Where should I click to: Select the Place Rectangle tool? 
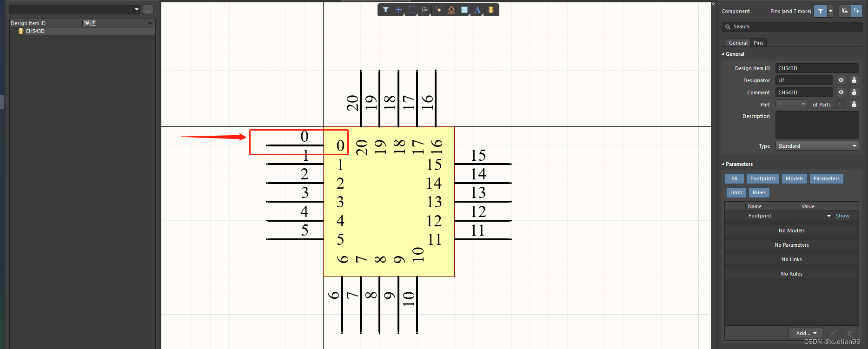pyautogui.click(x=464, y=10)
